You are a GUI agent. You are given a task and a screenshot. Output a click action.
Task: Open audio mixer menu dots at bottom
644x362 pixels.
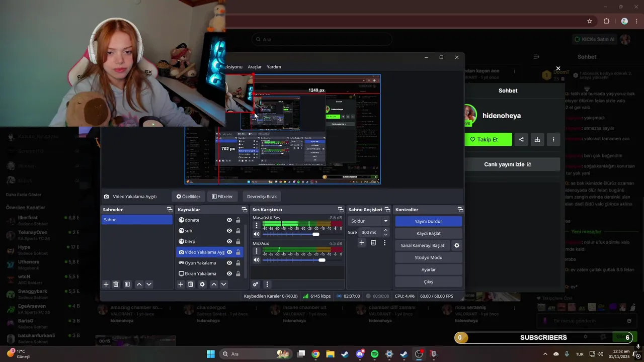(x=267, y=284)
